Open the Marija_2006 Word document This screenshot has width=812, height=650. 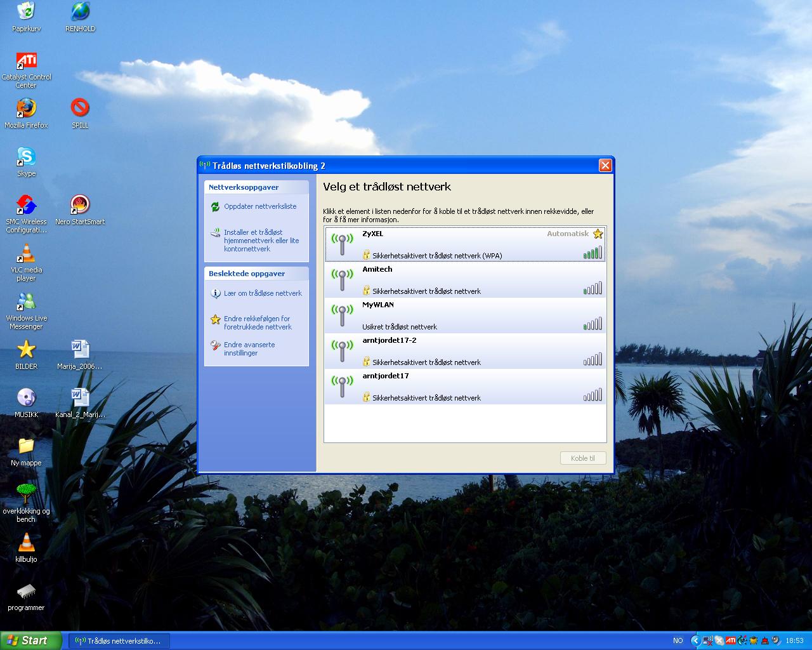tap(80, 355)
